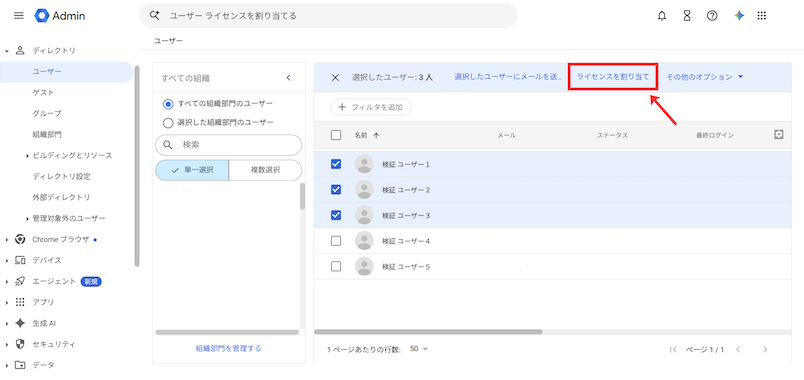Switch to 複数選択 mode
The height and width of the screenshot is (380, 804).
(x=265, y=170)
